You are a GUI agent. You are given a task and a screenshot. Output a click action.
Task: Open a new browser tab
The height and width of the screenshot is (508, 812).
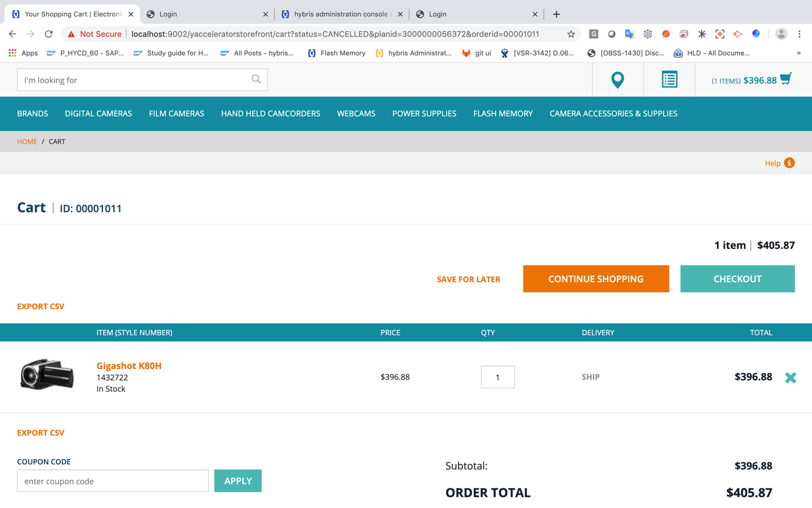click(556, 14)
